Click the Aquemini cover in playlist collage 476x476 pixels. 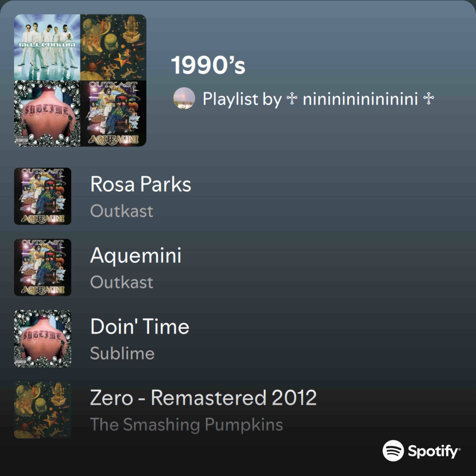[x=113, y=113]
